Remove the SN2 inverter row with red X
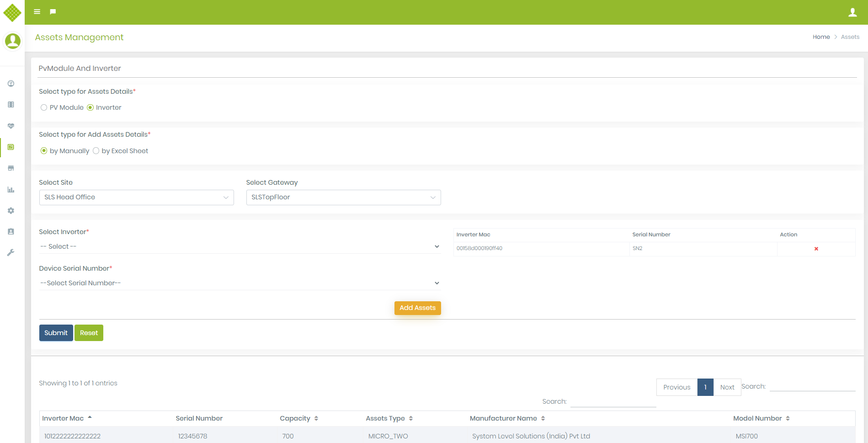This screenshot has height=443, width=868. (x=816, y=249)
